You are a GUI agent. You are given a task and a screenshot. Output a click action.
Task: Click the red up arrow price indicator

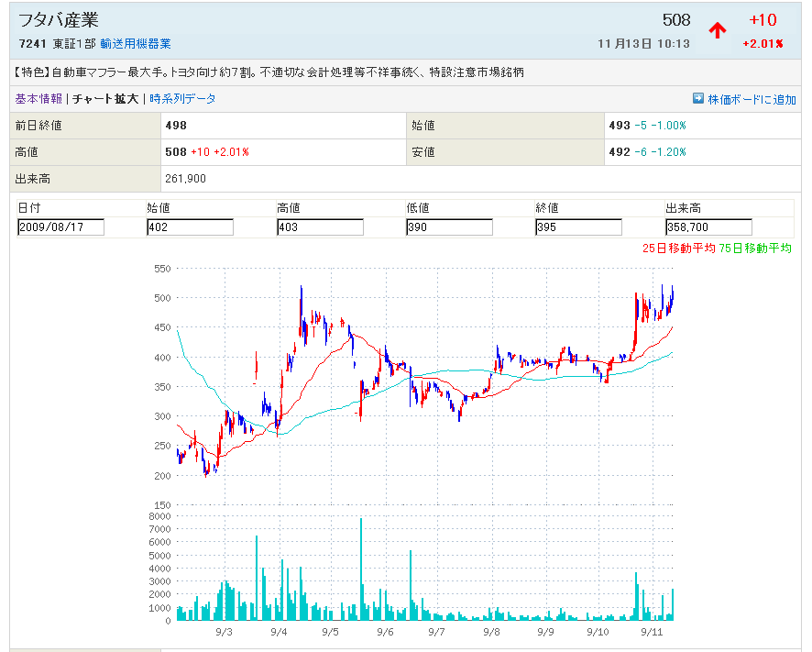click(718, 30)
